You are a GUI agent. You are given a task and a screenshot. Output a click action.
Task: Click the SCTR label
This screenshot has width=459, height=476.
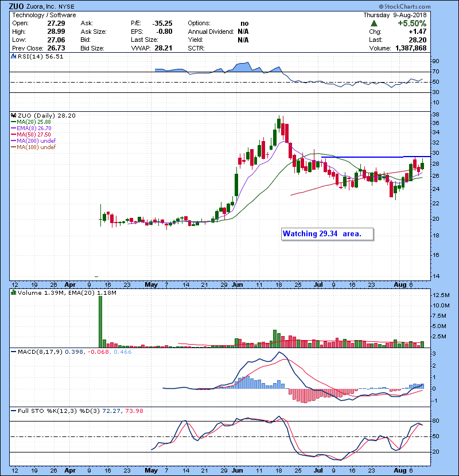196,48
